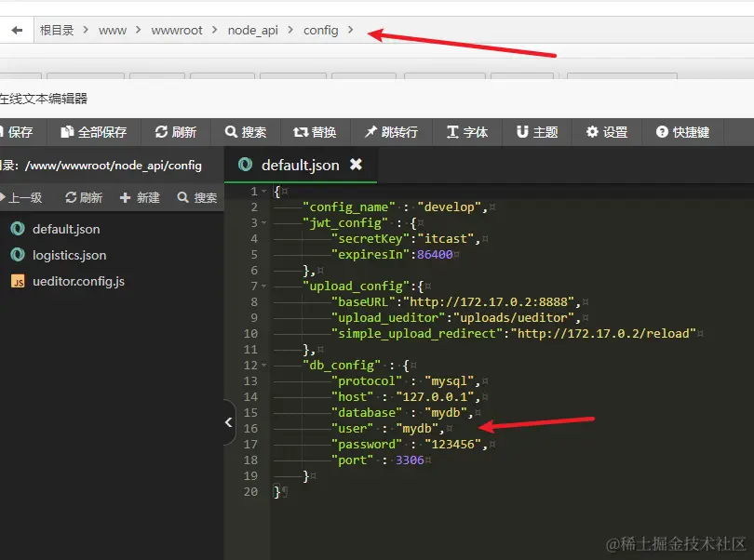This screenshot has width=754, height=560.
Task: Open 设置 editor settings
Action: click(x=607, y=132)
